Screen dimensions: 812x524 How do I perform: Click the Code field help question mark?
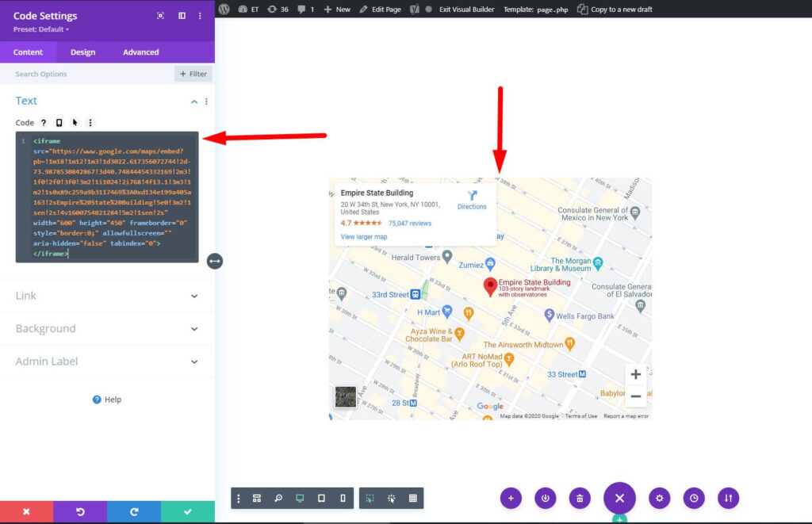(44, 123)
